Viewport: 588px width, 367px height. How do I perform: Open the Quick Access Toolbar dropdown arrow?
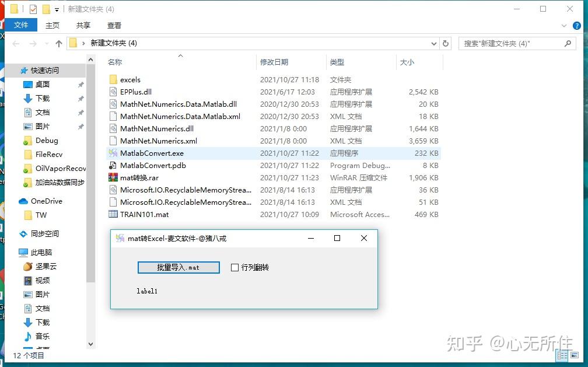pos(57,9)
